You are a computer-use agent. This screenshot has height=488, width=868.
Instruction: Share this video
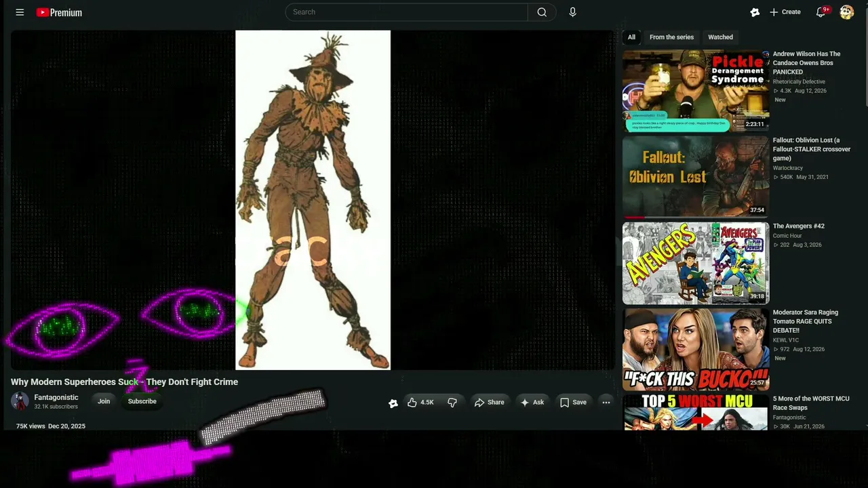click(x=489, y=403)
